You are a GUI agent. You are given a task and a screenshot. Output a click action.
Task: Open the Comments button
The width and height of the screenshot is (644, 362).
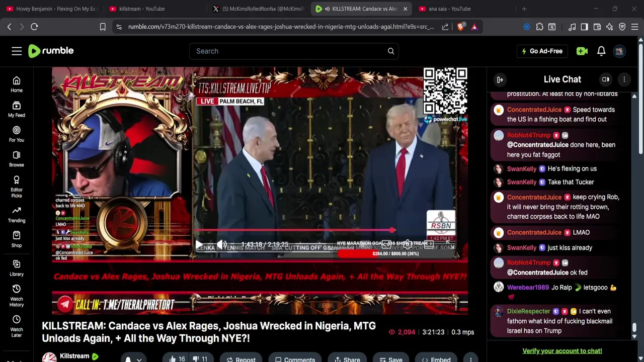pyautogui.click(x=295, y=359)
